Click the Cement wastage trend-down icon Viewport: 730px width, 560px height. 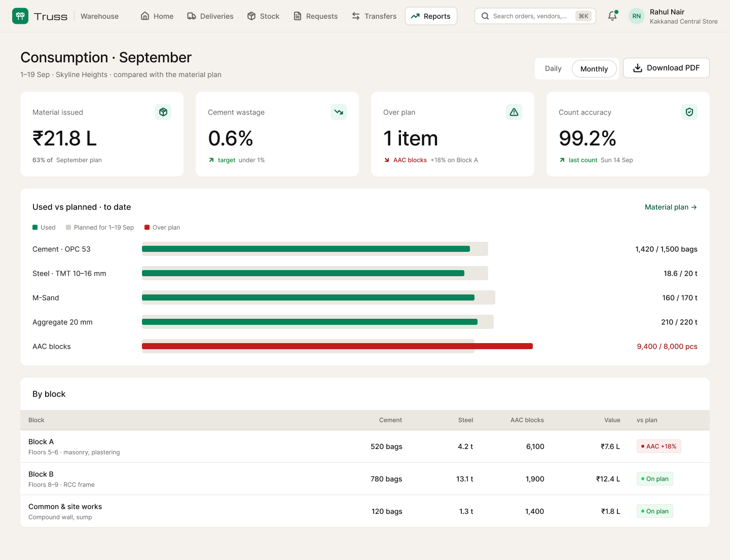339,112
